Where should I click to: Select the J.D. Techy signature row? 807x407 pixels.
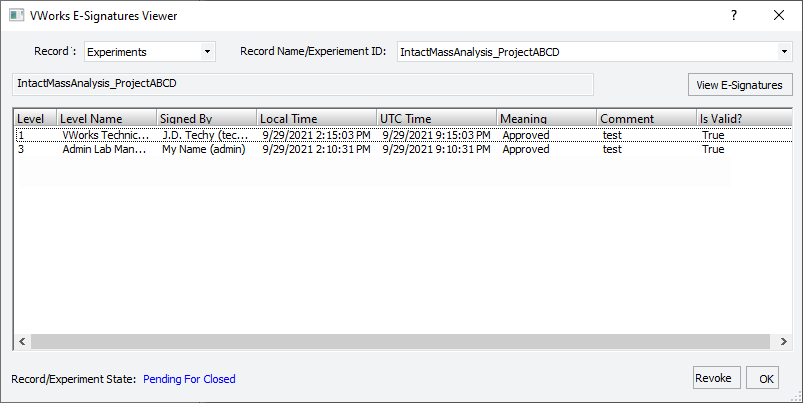404,135
